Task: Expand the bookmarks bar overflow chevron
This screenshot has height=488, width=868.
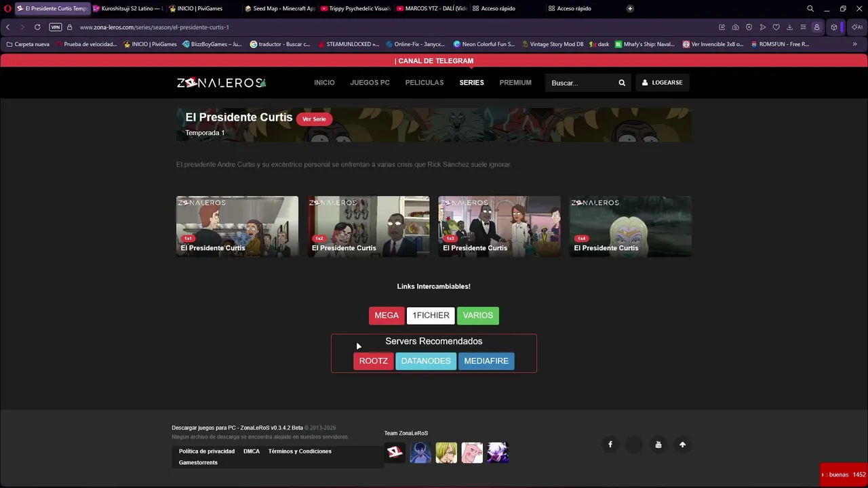Action: click(854, 44)
